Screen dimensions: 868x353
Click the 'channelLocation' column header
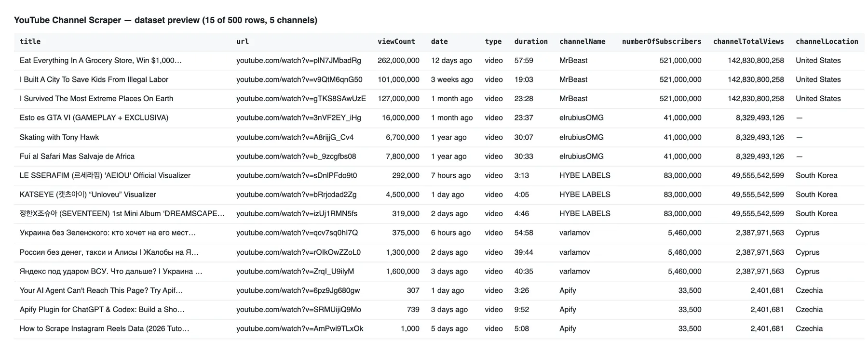click(x=827, y=41)
